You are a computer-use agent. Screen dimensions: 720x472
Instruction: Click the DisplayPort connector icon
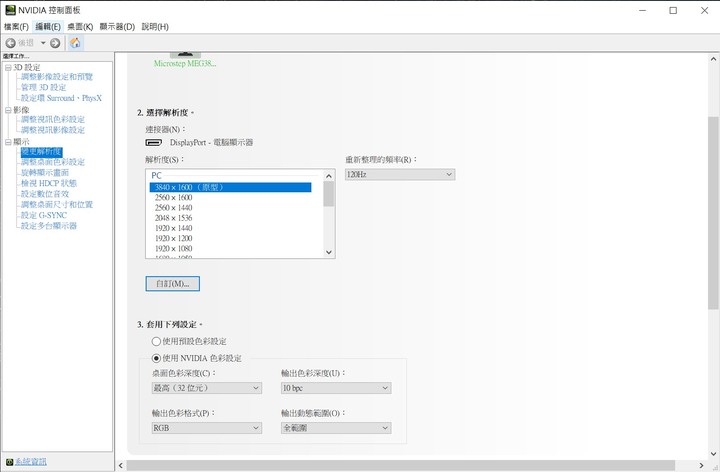click(x=153, y=142)
